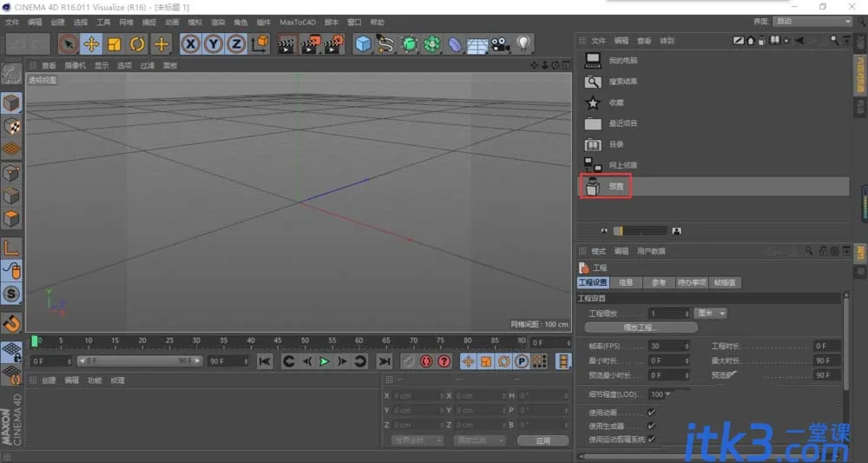Switch to the 信息 tab in attributes
The image size is (868, 463).
[x=626, y=282]
